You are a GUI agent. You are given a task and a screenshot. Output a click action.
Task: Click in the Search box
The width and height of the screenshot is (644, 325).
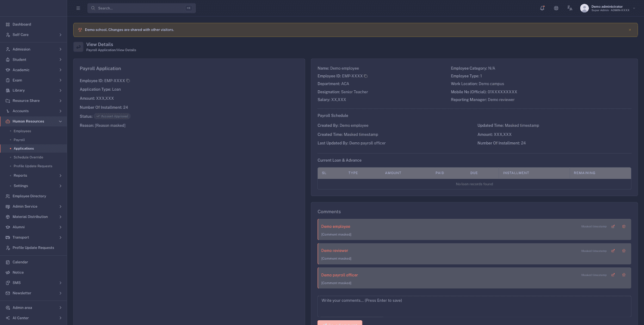(x=142, y=8)
